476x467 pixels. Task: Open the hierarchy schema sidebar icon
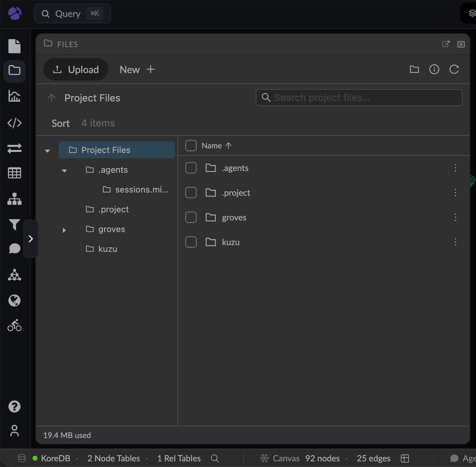tap(14, 199)
